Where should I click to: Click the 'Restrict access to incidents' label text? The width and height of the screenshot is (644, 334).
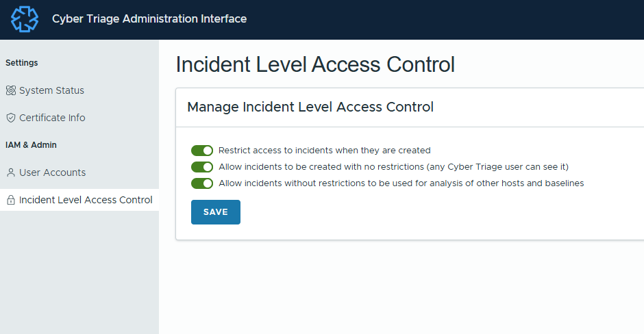click(324, 151)
